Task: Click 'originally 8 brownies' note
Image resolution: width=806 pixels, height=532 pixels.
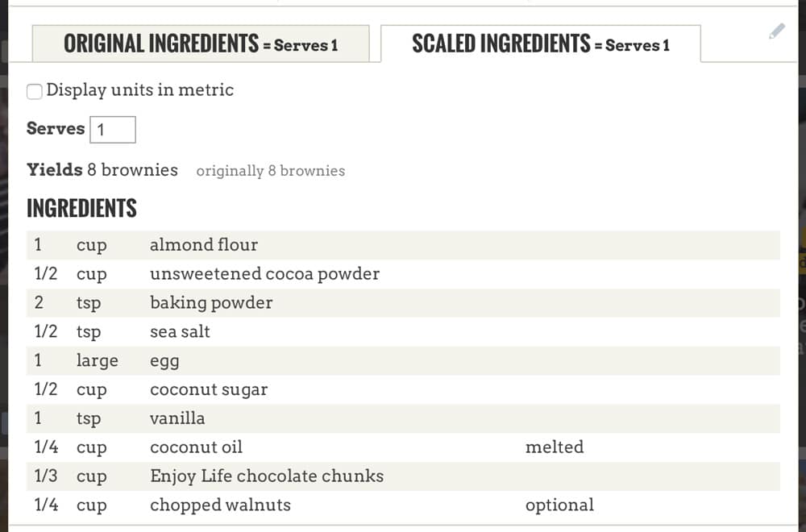Action: 270,171
